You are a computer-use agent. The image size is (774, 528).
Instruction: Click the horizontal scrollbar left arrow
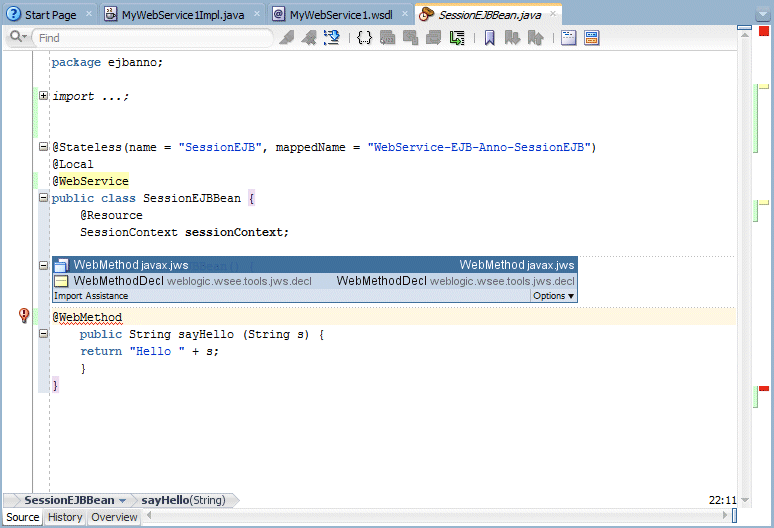(149, 516)
